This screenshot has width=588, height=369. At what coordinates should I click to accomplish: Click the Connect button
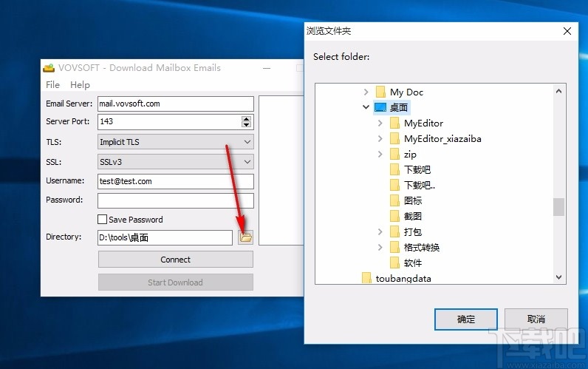click(176, 260)
